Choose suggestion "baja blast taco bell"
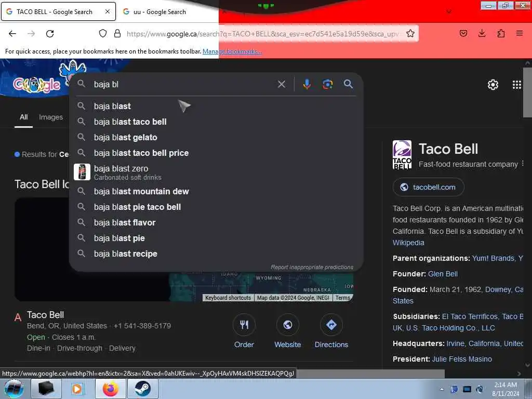This screenshot has width=532, height=399. coord(216,122)
